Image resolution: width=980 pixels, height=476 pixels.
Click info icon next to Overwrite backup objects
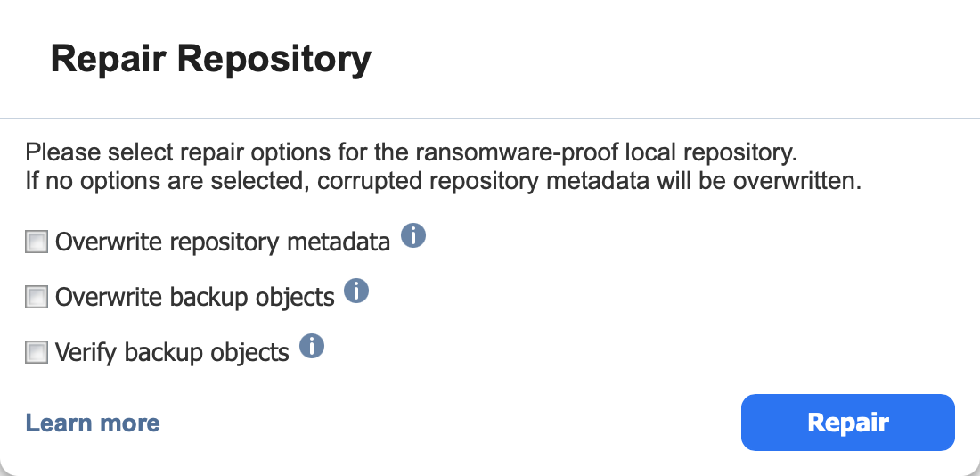[x=356, y=291]
